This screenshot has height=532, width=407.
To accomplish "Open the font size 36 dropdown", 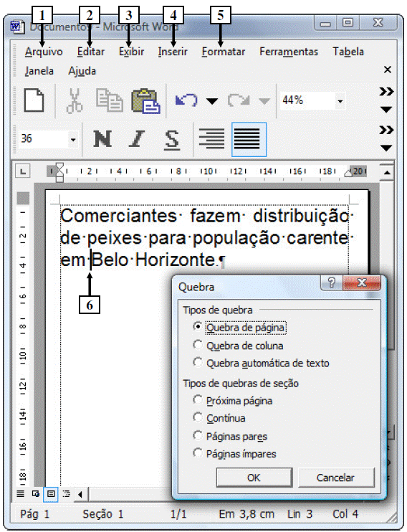I will 73,139.
